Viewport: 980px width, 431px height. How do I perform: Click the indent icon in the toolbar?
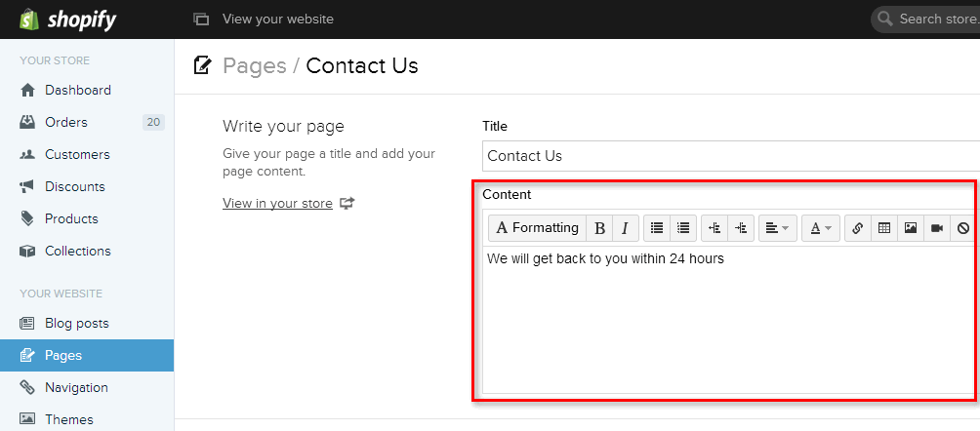tap(741, 228)
